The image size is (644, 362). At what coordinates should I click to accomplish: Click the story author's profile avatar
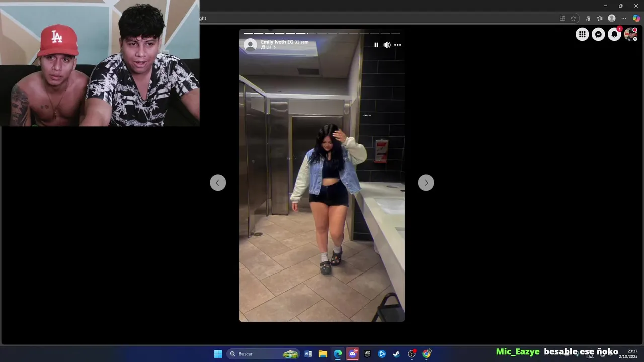[250, 45]
